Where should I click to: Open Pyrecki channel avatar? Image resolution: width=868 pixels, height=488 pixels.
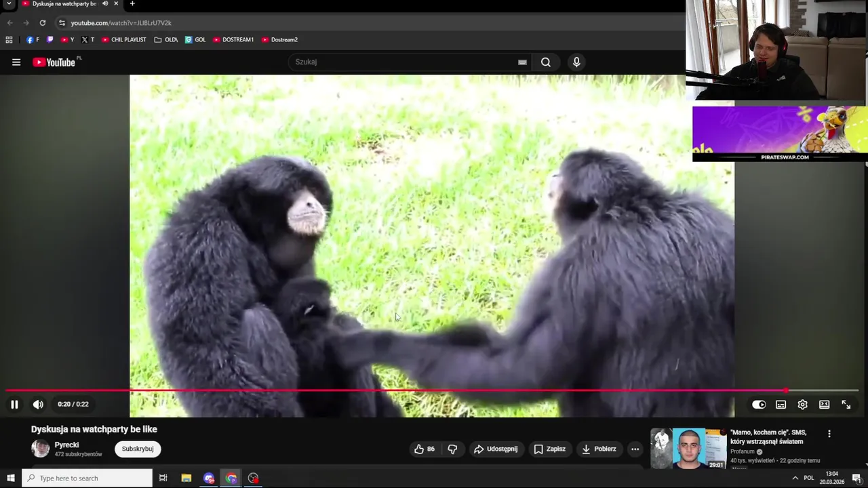(41, 449)
